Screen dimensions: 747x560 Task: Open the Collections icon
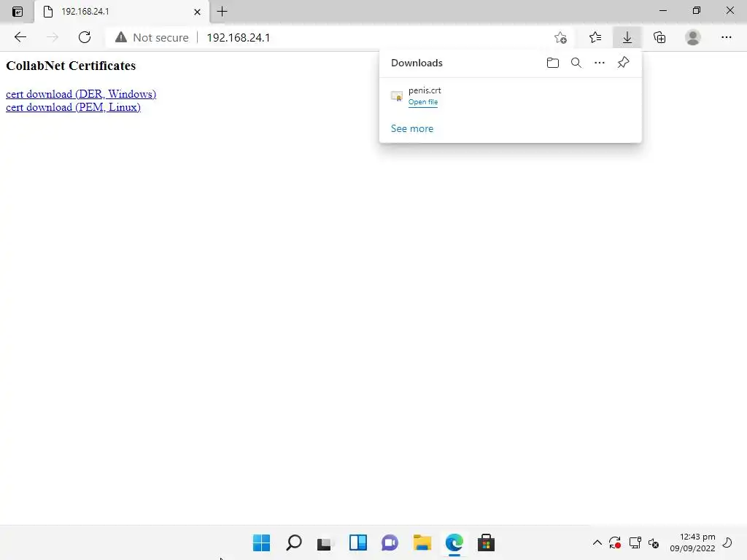click(x=659, y=37)
